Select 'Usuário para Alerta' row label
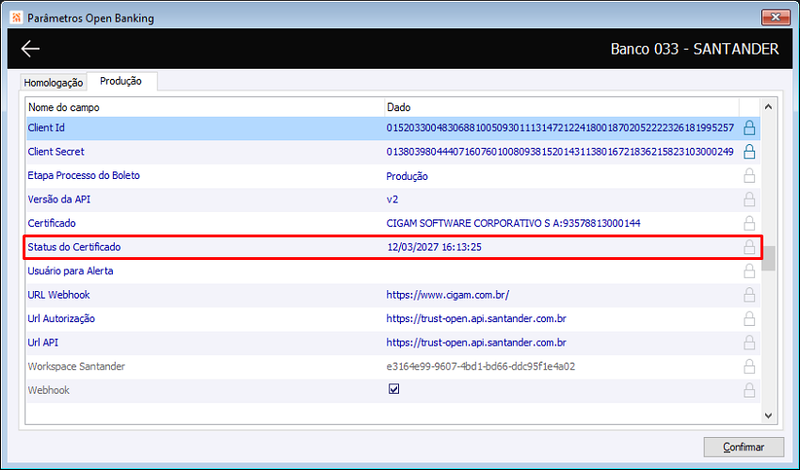The image size is (800, 470). (70, 271)
